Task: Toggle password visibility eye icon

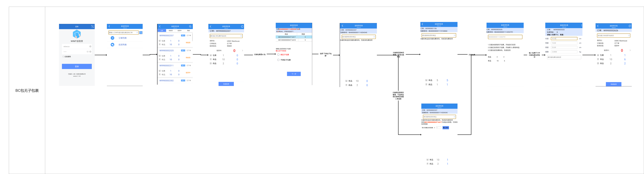Action: pyautogui.click(x=88, y=52)
